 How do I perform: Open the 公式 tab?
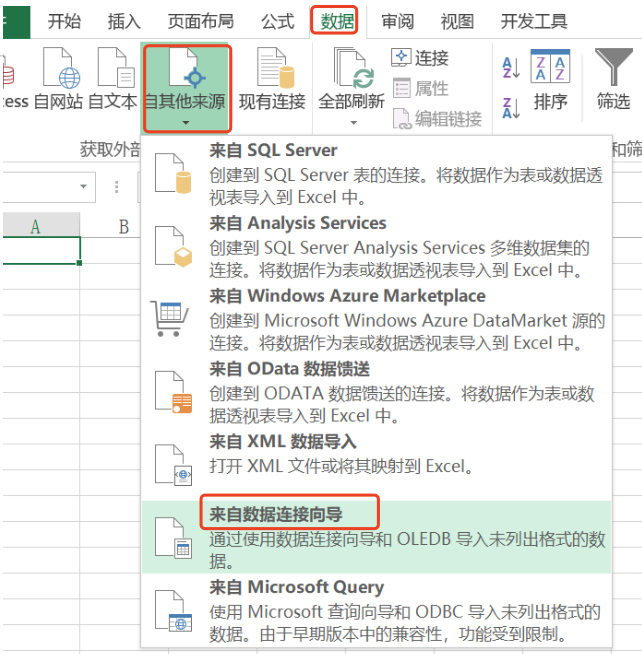[277, 21]
